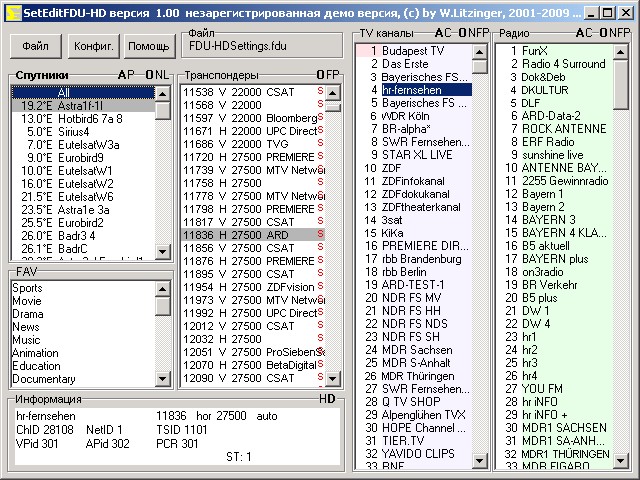The width and height of the screenshot is (640, 480).
Task: Select radio station 5 DLF
Action: tap(555, 103)
